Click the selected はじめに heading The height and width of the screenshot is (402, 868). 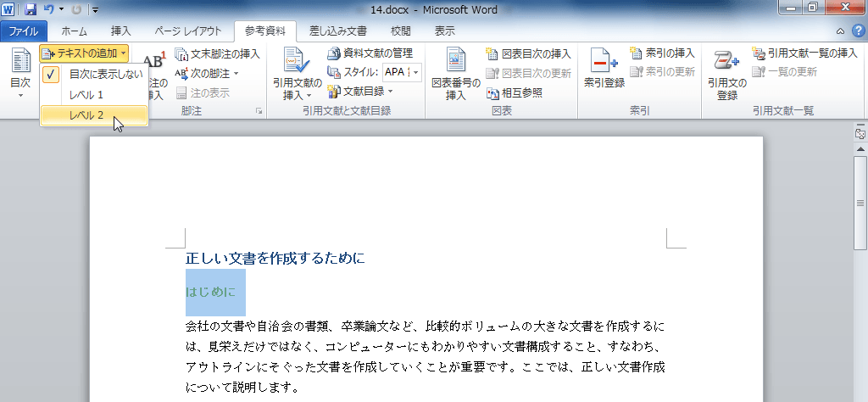(210, 292)
